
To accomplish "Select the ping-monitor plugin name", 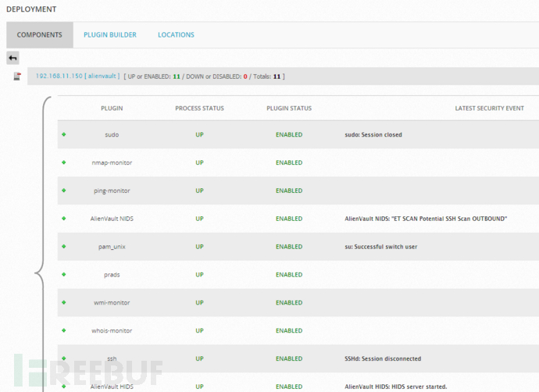I will coord(112,191).
